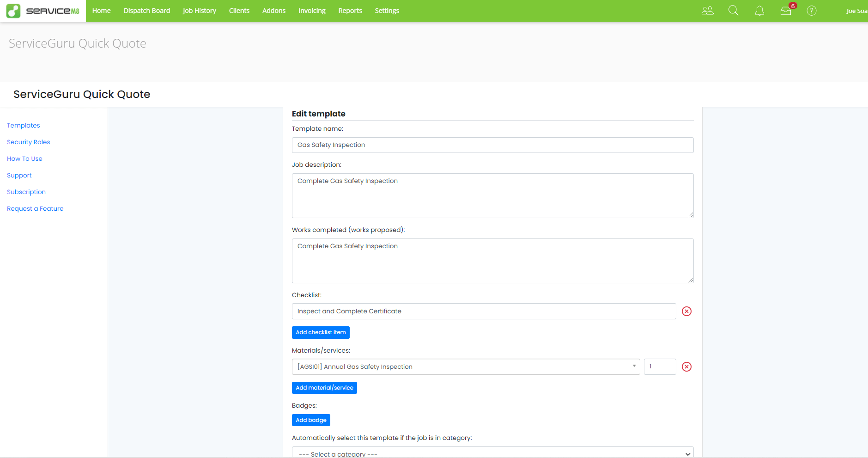Open inbox icon with 6 badge
Screen dimensions: 868x458
(x=786, y=11)
